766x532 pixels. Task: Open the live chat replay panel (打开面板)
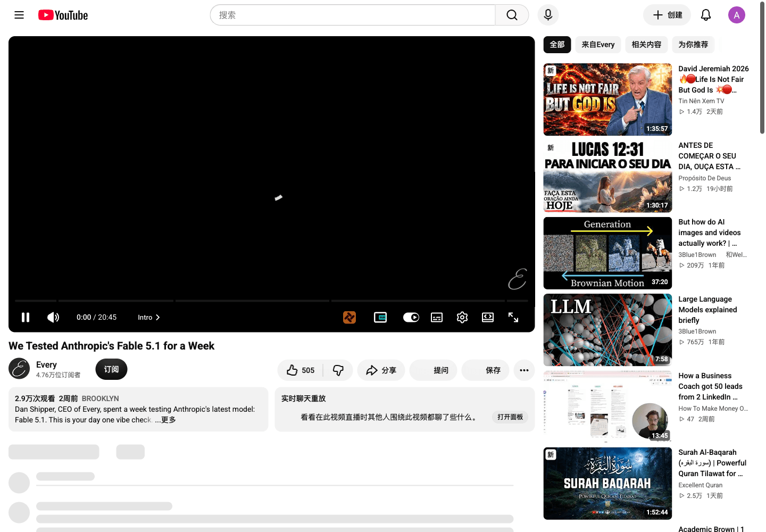click(510, 417)
